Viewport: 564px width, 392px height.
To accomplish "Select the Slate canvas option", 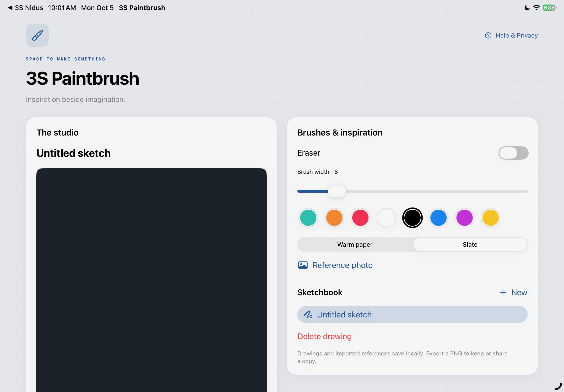I will (470, 244).
